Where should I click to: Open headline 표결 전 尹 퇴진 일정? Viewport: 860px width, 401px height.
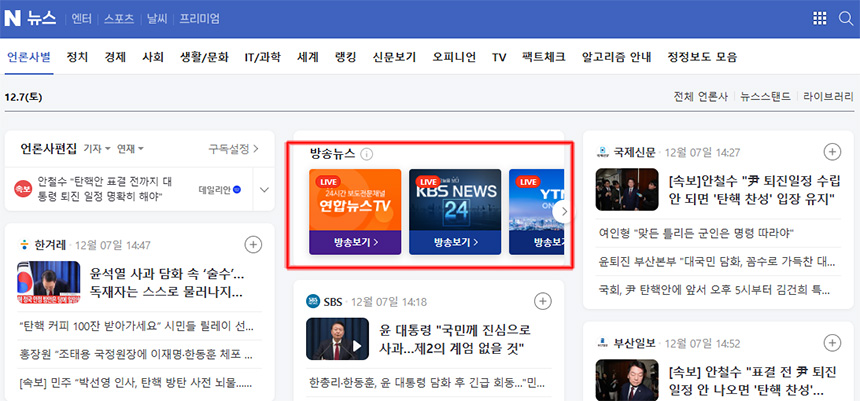coord(752,381)
